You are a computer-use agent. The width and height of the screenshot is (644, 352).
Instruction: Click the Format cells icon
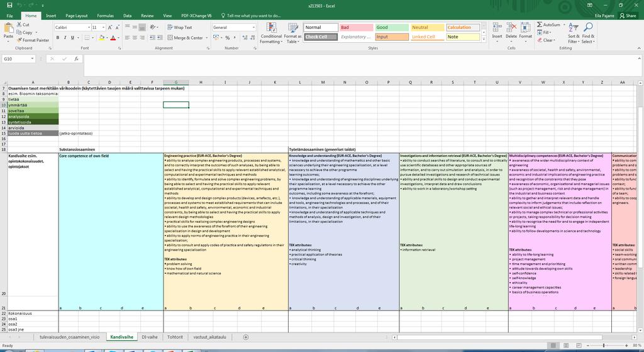(x=525, y=28)
